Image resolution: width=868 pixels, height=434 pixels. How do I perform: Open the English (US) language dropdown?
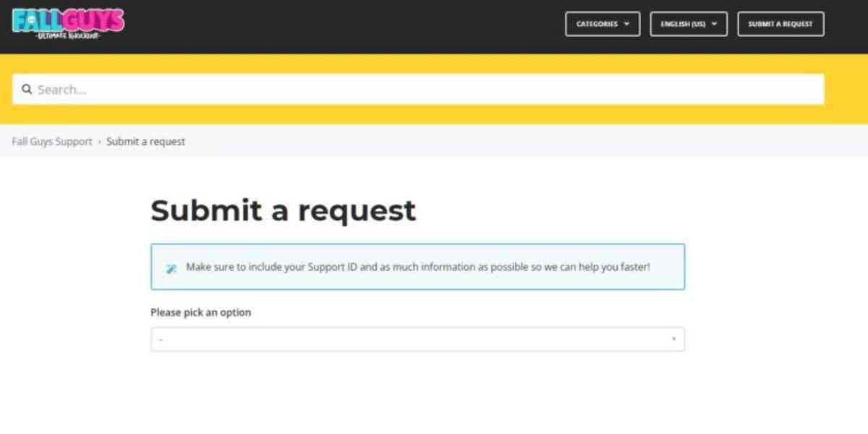pos(689,24)
